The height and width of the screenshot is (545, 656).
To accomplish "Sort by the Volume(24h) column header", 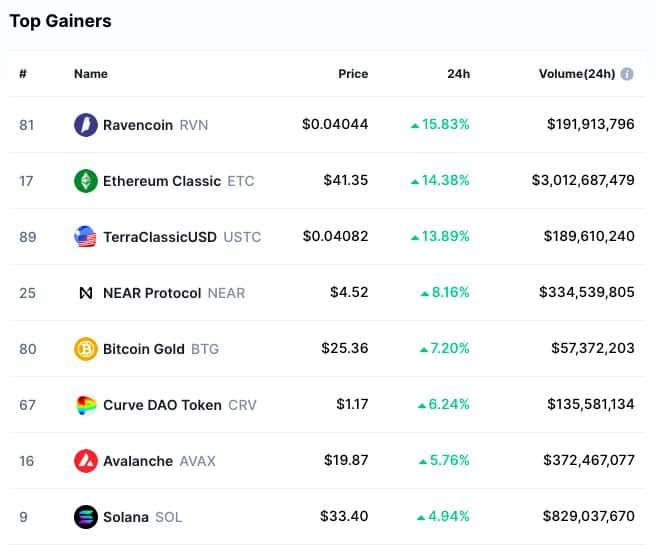I will coord(577,74).
